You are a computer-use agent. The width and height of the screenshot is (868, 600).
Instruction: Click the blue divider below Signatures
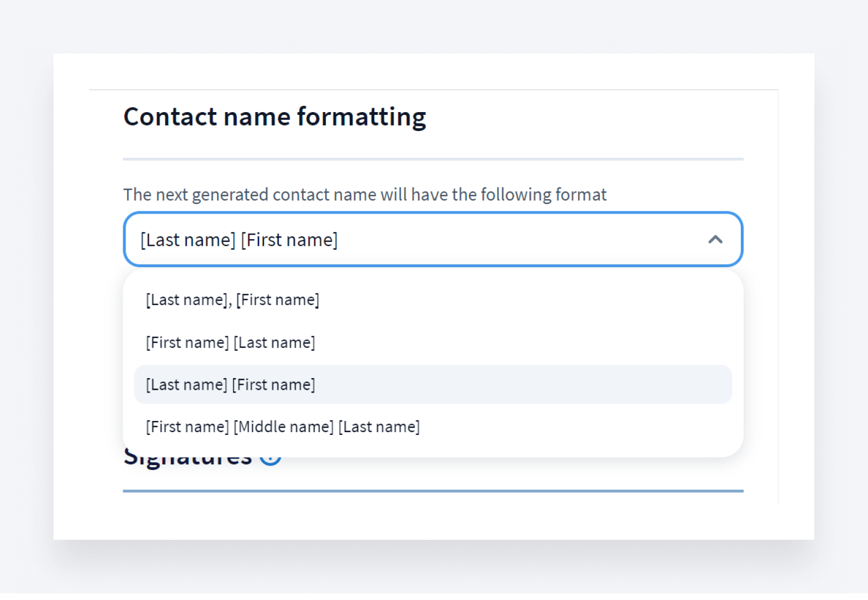point(433,491)
